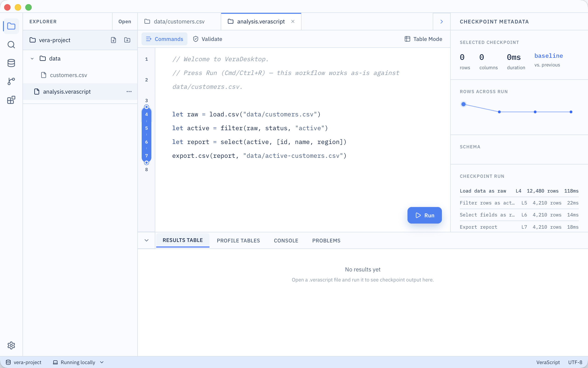Viewport: 588px width, 368px height.
Task: Click the Run button
Action: click(424, 215)
